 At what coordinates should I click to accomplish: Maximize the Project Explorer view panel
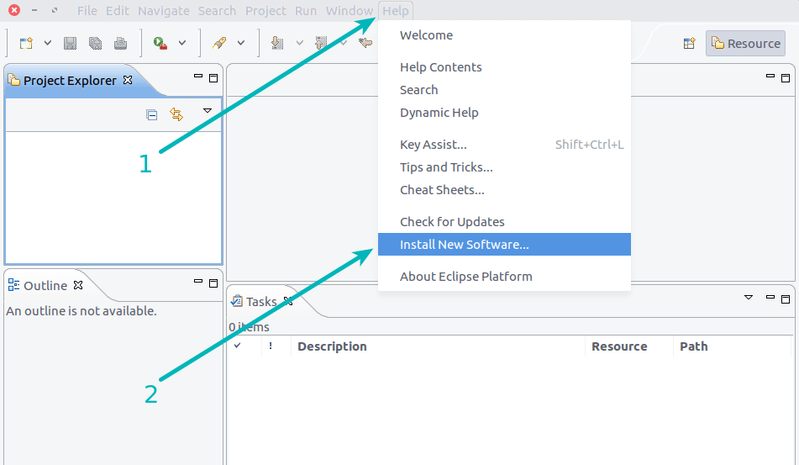coord(213,78)
